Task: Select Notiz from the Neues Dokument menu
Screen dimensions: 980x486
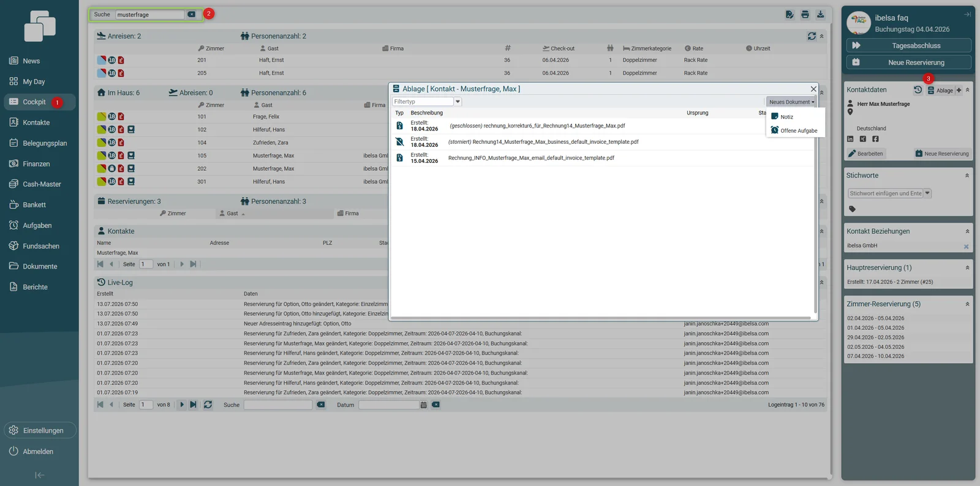Action: click(795, 116)
